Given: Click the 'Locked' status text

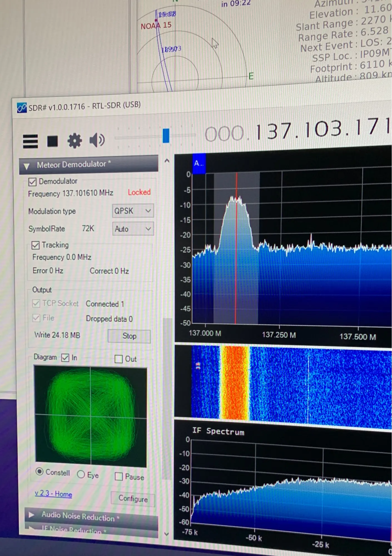Looking at the screenshot, I should (139, 192).
